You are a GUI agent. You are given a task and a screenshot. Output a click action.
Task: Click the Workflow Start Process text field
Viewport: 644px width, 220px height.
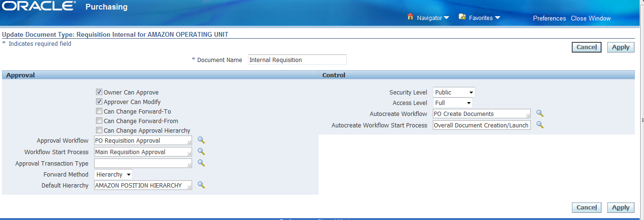click(143, 152)
